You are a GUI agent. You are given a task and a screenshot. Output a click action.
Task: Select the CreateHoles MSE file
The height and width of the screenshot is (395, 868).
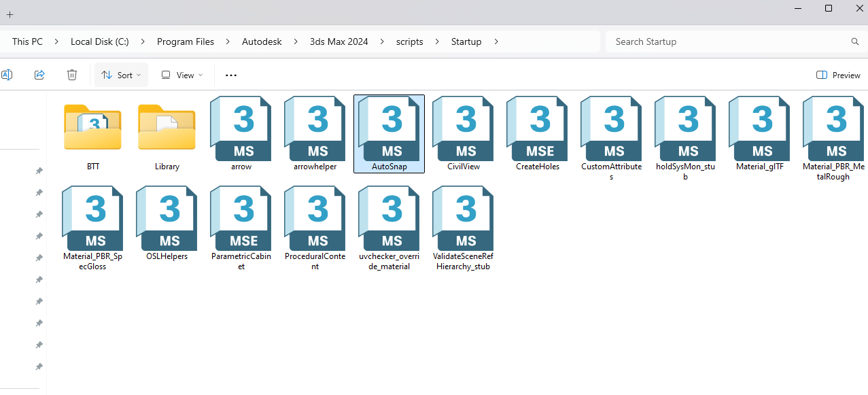point(538,135)
